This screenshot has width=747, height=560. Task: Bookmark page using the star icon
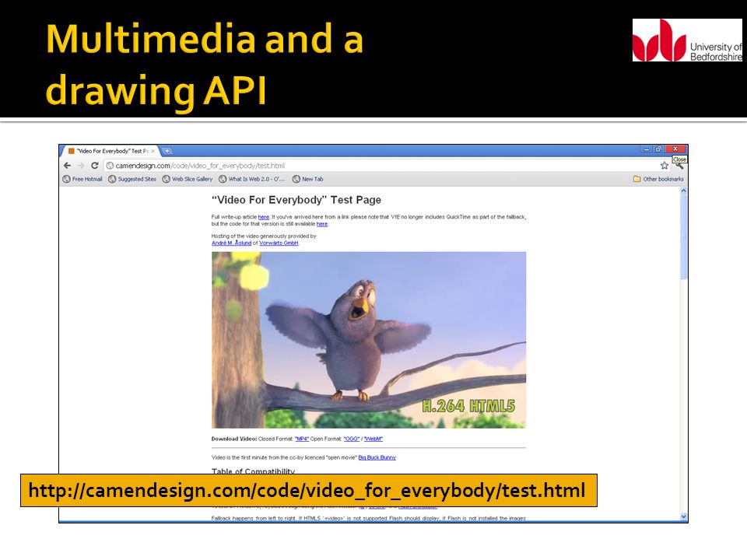tap(664, 165)
